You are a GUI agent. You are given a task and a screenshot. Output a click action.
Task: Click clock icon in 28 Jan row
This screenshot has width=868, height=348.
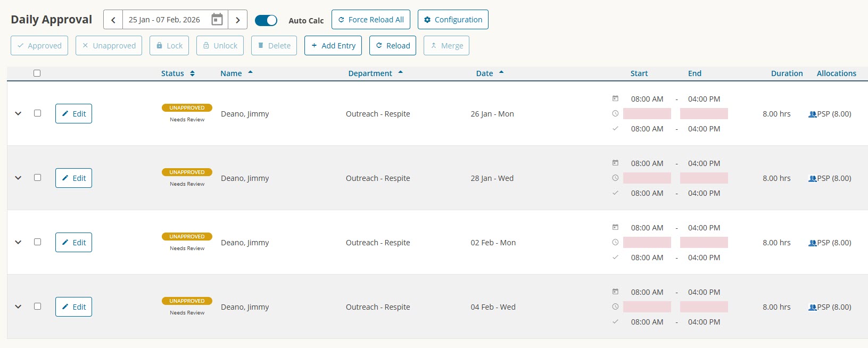(x=615, y=178)
